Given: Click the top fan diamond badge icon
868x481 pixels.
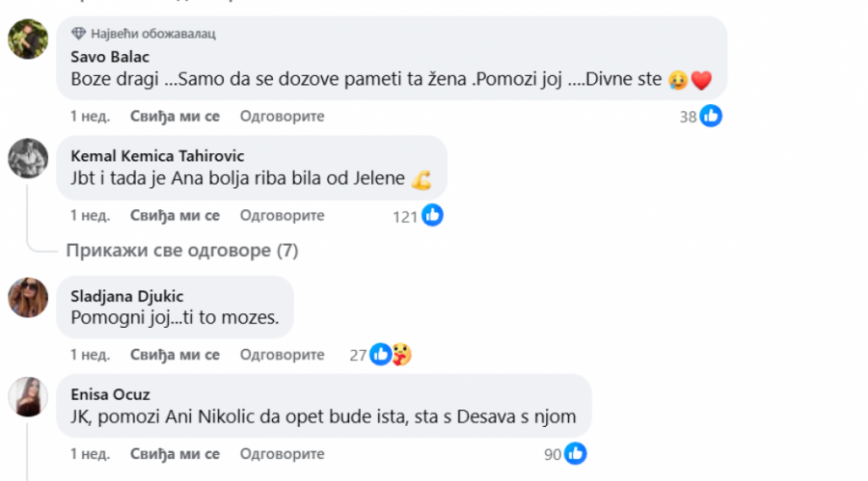Looking at the screenshot, I should pyautogui.click(x=79, y=33).
